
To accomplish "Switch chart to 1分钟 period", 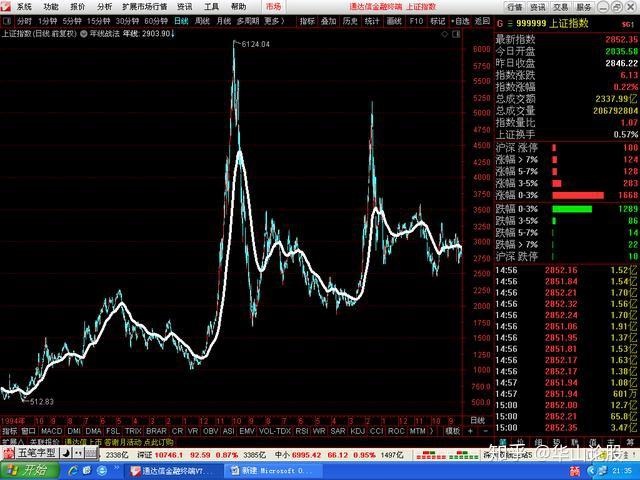I will click(x=47, y=21).
